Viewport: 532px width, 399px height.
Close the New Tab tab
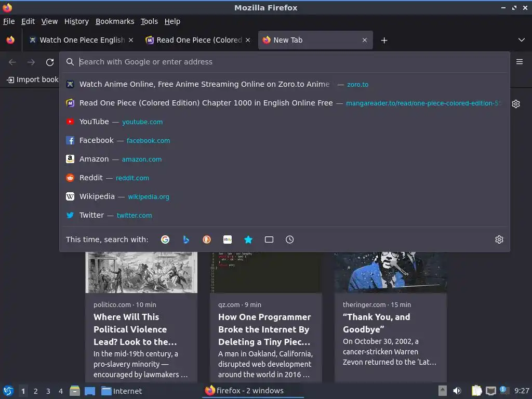365,40
